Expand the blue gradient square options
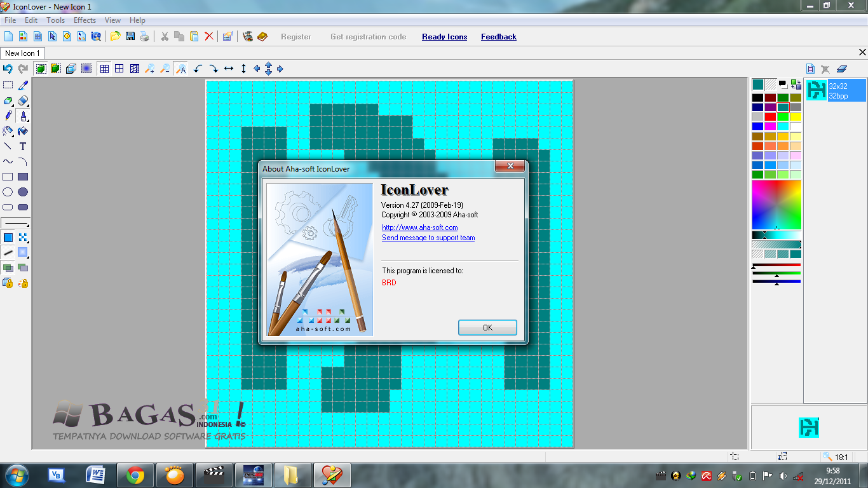Viewport: 868px width, 488px height. (28, 256)
